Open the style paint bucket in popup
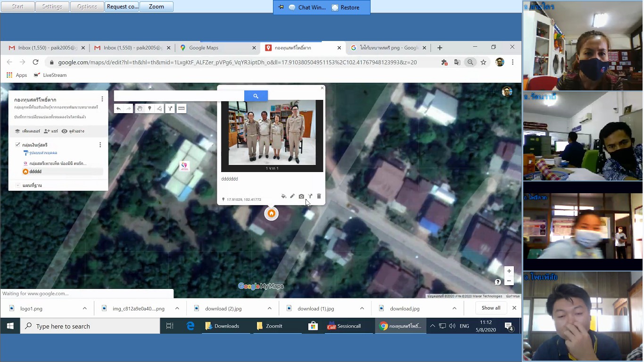The image size is (644, 362). coord(283,196)
